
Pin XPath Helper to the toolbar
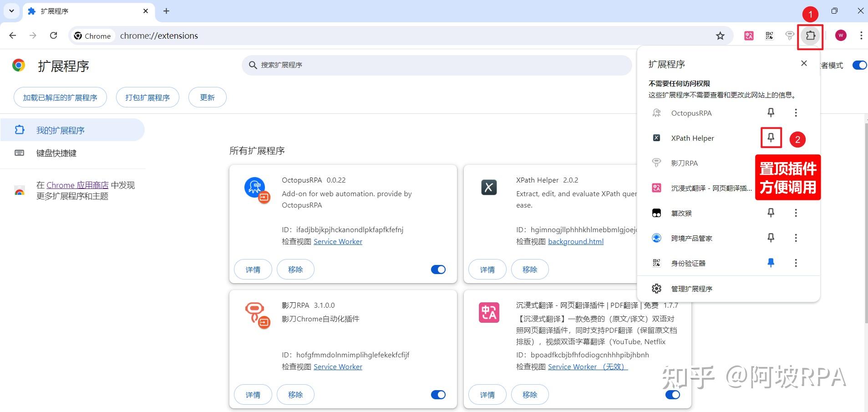point(770,138)
